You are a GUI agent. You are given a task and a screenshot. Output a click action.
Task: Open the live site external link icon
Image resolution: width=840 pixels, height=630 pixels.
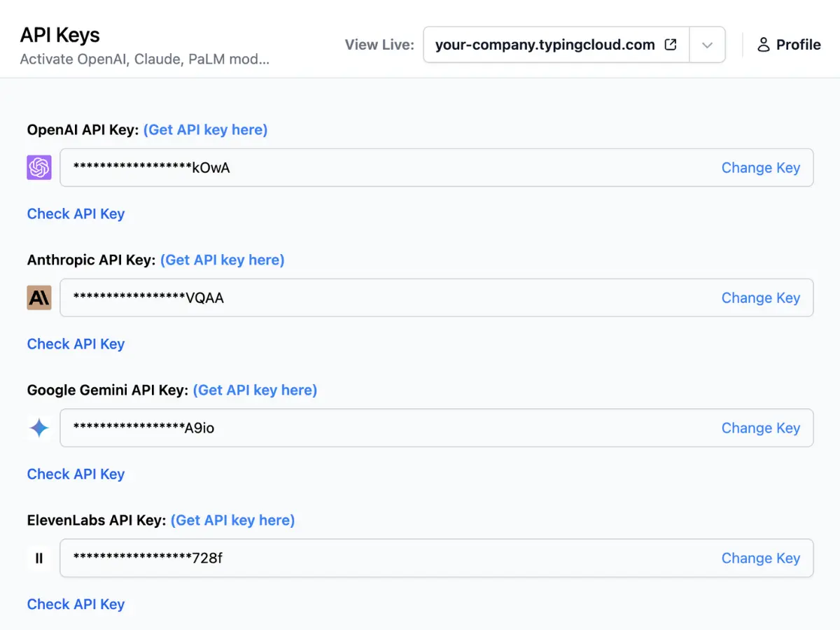coord(671,45)
